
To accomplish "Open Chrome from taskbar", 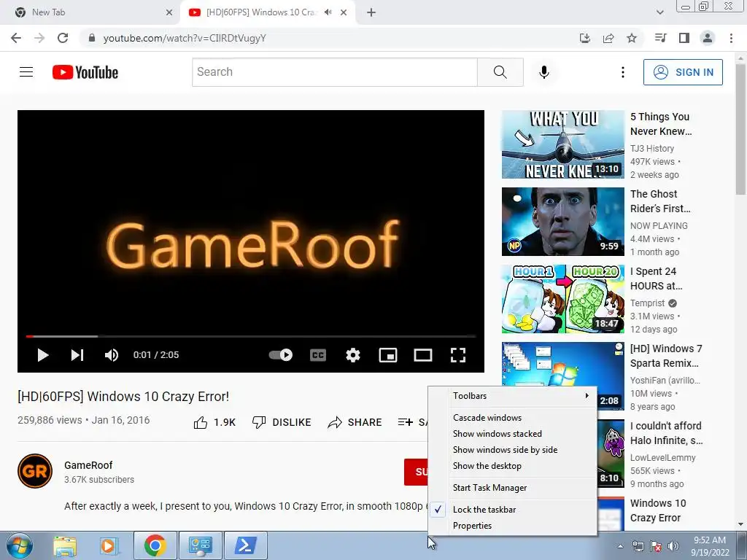I will [x=155, y=545].
